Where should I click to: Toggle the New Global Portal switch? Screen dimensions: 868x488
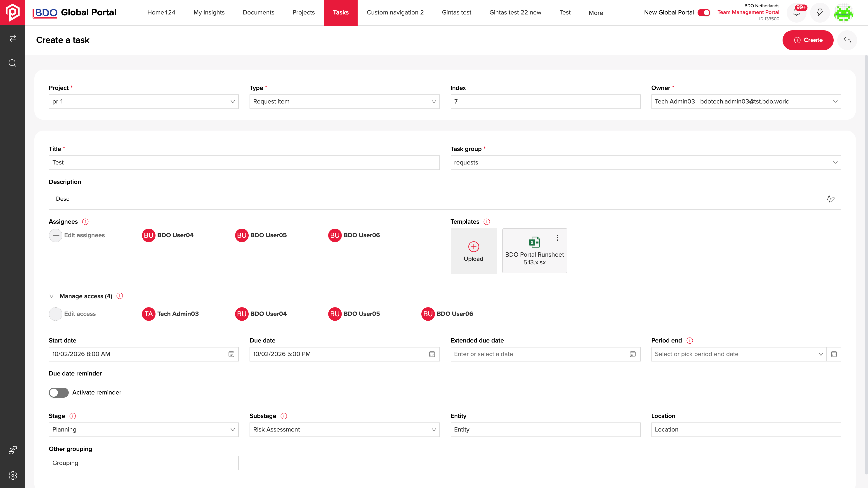(704, 12)
